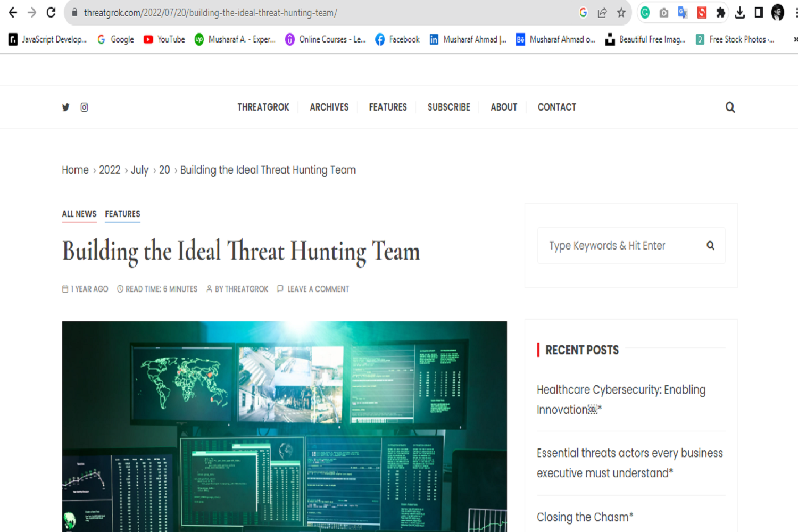This screenshot has height=532, width=798.
Task: Open the Contact menu item
Action: click(x=556, y=107)
